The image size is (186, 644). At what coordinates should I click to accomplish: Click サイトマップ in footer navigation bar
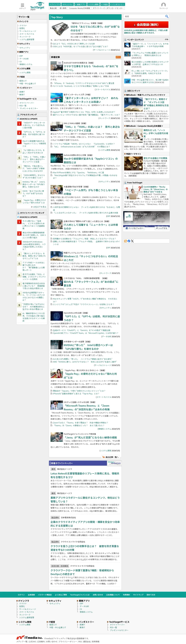click(x=138, y=595)
